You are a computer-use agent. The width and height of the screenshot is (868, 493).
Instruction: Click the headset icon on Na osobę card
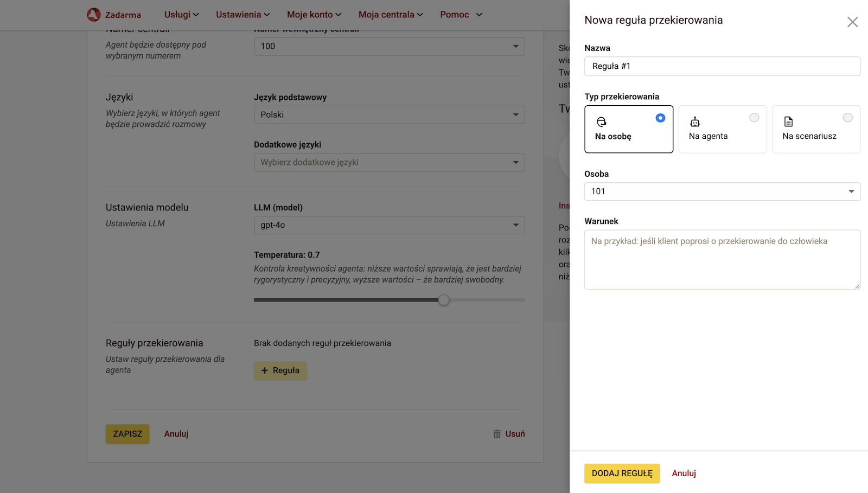click(601, 122)
